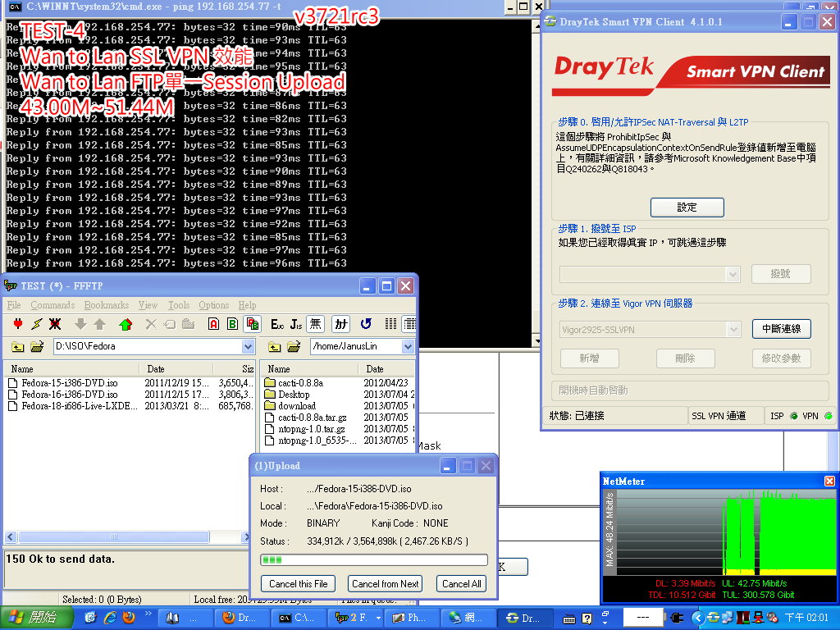Click the Cancel from Next button
The height and width of the screenshot is (630, 840).
coord(386,583)
